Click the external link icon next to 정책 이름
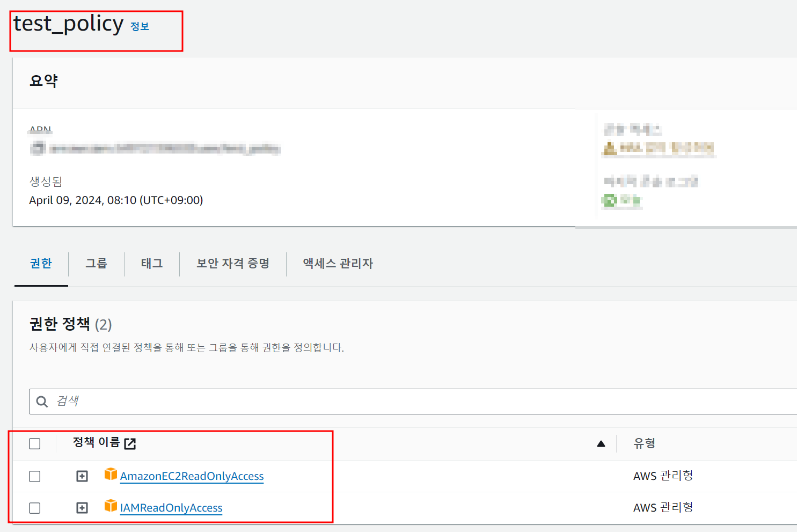This screenshot has height=532, width=797. [130, 443]
